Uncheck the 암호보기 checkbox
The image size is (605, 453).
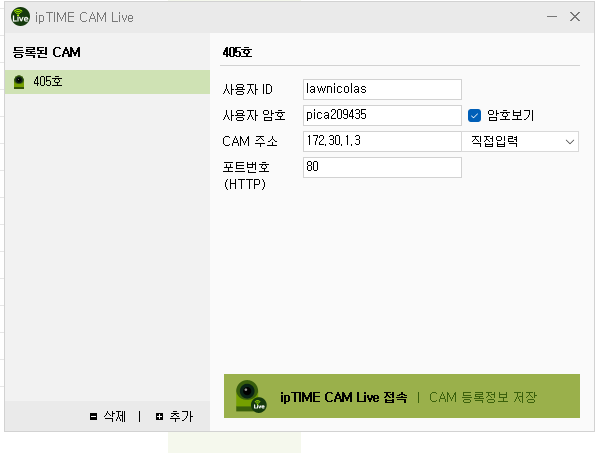[474, 115]
